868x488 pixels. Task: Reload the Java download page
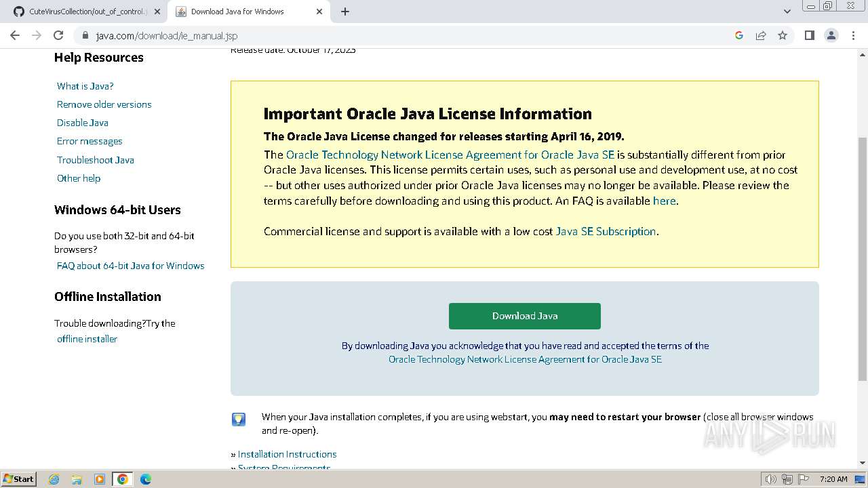[x=58, y=35]
